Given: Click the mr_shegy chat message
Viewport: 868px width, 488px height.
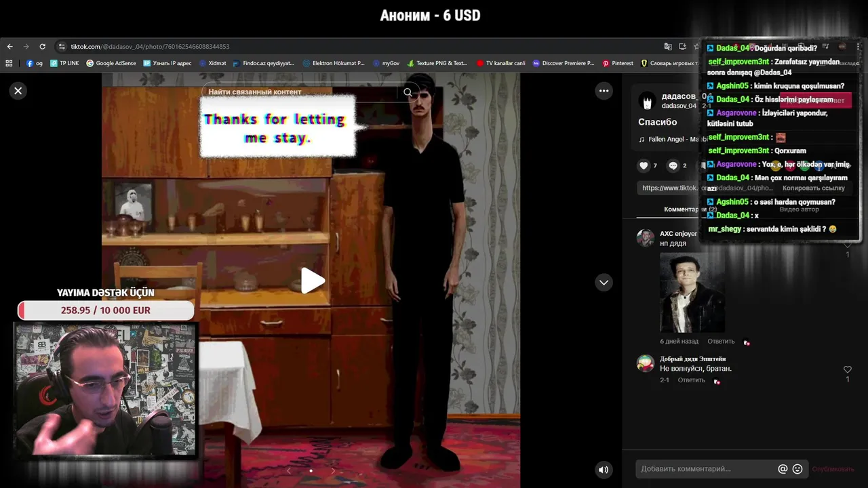Looking at the screenshot, I should point(772,229).
